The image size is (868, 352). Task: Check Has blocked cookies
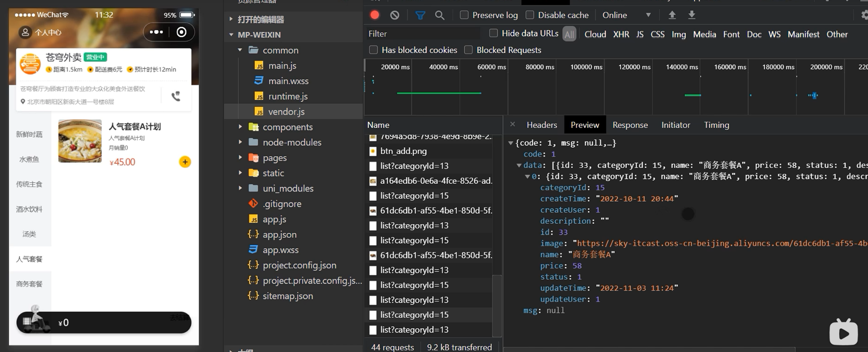[374, 50]
